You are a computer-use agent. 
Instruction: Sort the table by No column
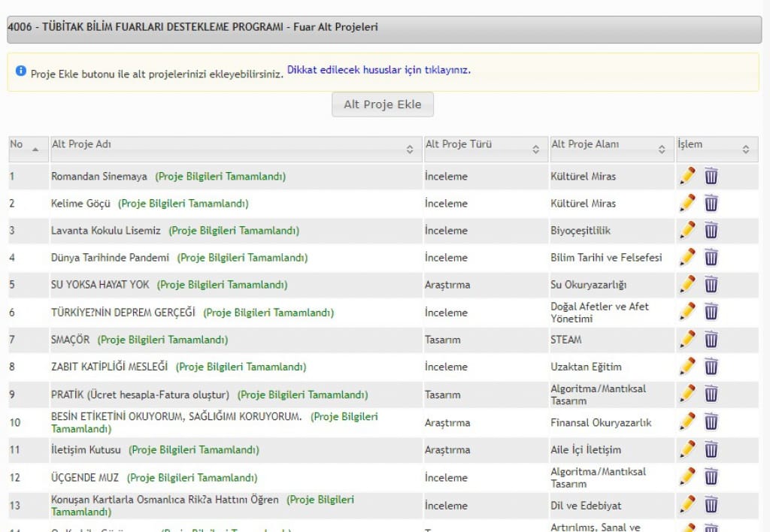pos(35,149)
